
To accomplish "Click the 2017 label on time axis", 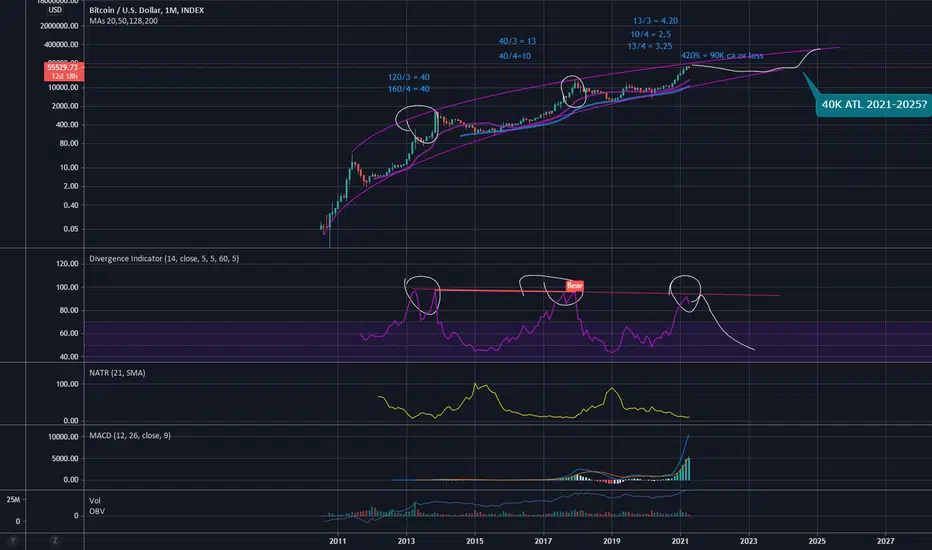I will [x=543, y=541].
